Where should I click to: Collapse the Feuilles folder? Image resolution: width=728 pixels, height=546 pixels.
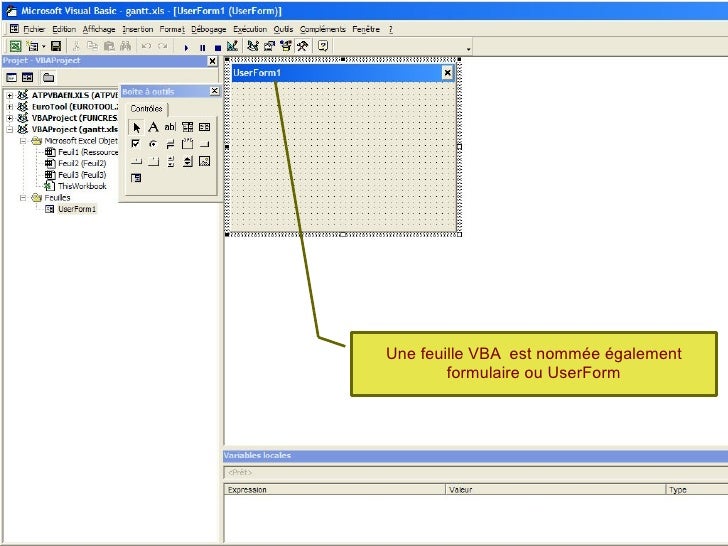(x=23, y=198)
